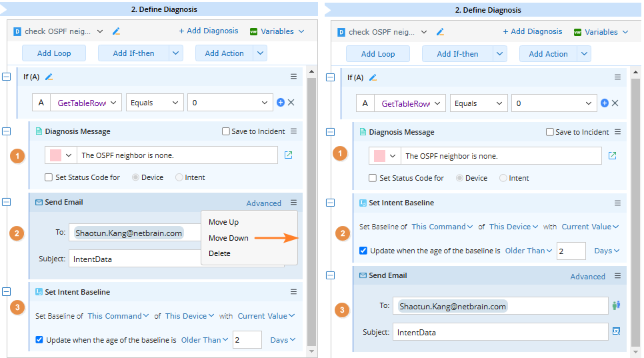Open the Variables dropdown in the right panel
Image resolution: width=644 pixels, height=358 pixels.
click(x=601, y=31)
